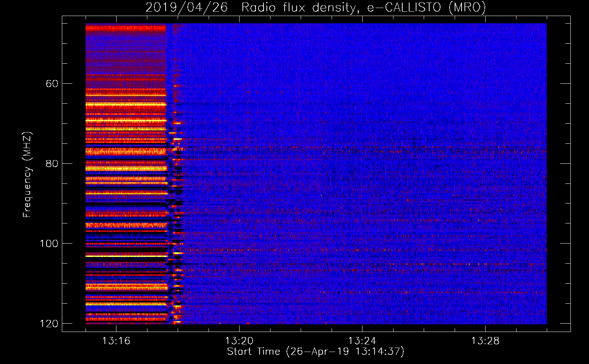Click the 'Start Time (26-Apr-19 13:14:37)' label

(316, 352)
